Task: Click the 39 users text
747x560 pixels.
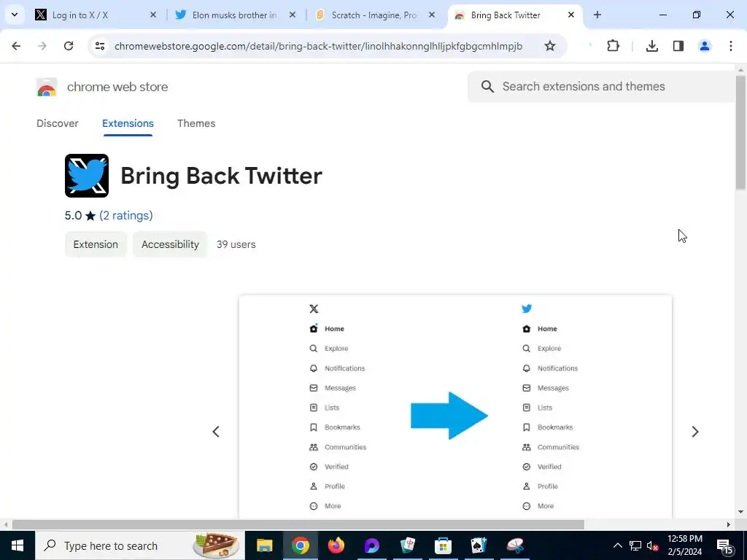Action: pos(236,244)
